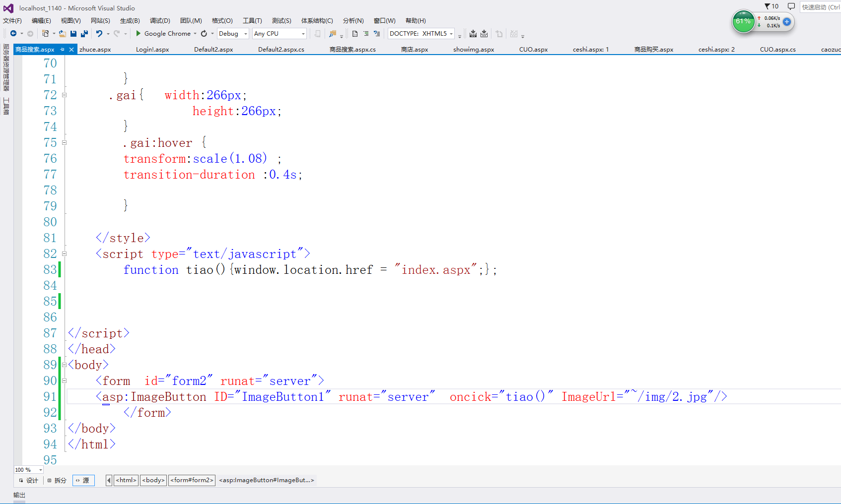
Task: Open the Debug configuration dropdown
Action: (x=233, y=34)
